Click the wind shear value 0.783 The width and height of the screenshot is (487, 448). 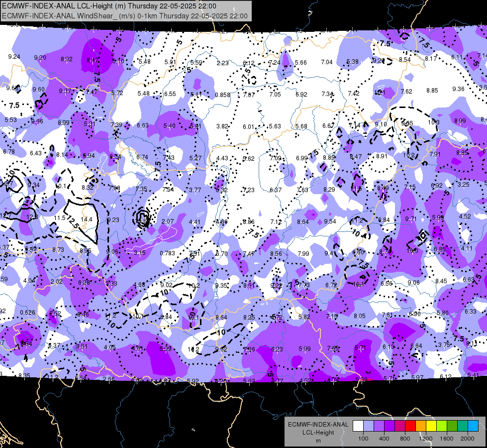click(168, 253)
